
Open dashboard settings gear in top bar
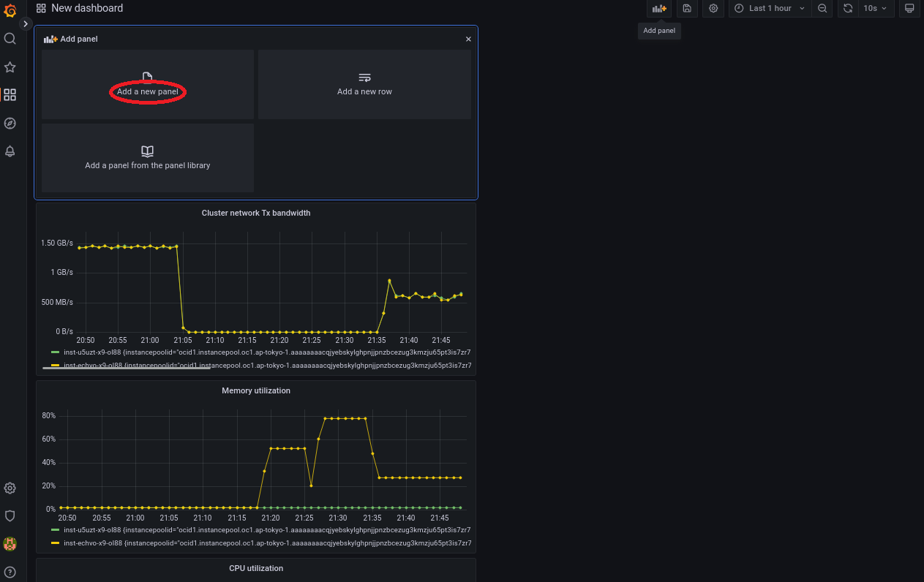click(x=713, y=9)
